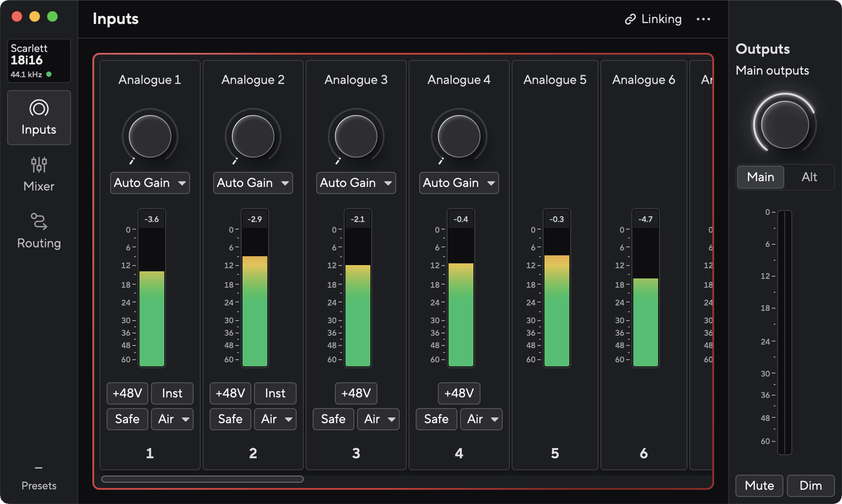Click the -2.9 peak value on Analogue 2
Image resolution: width=842 pixels, height=504 pixels.
(255, 219)
